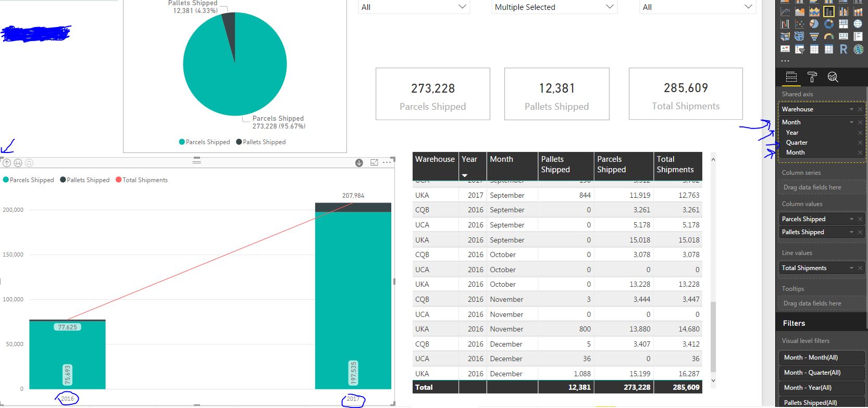Select the card visualization icon
This screenshot has width=868, height=408.
pos(844,36)
